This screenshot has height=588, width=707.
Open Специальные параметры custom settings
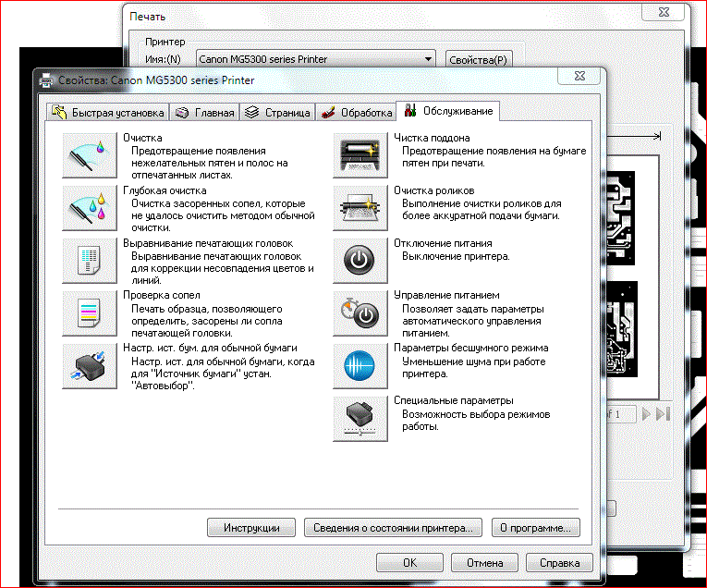pyautogui.click(x=360, y=419)
